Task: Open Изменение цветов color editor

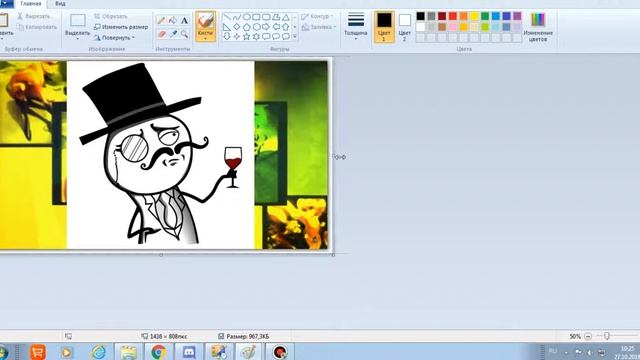Action: [538, 27]
